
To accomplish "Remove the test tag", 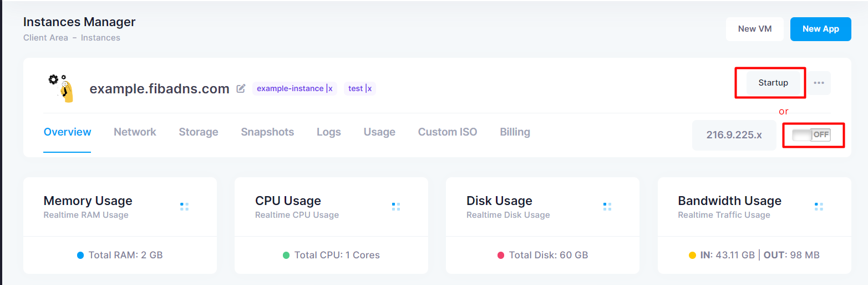I will (369, 88).
